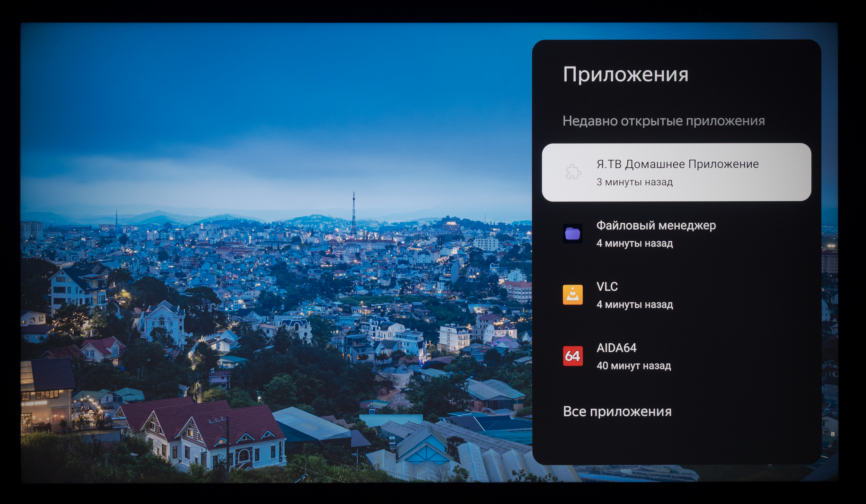This screenshot has width=866, height=504.
Task: Click the '3 минуты назад' timestamp
Action: coord(634,182)
